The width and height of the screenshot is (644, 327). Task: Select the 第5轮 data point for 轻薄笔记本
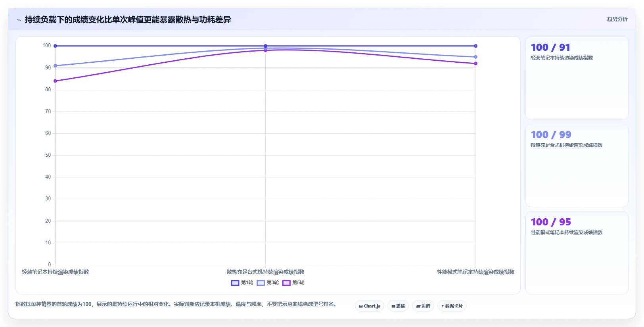[55, 81]
